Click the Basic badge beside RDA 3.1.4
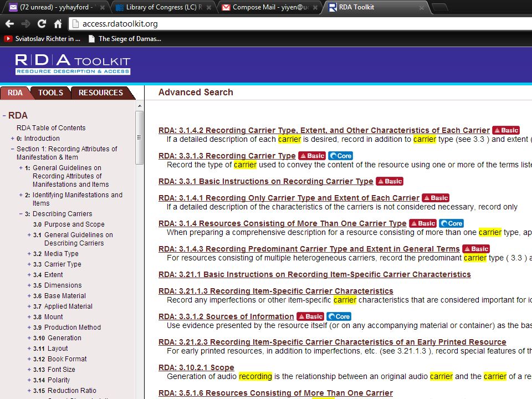This screenshot has height=399, width=532. 423,223
